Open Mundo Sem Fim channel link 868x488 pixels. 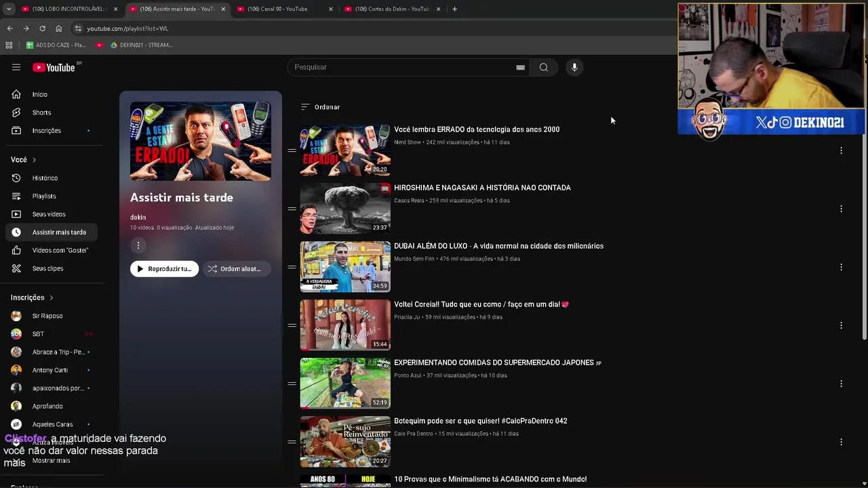(414, 259)
